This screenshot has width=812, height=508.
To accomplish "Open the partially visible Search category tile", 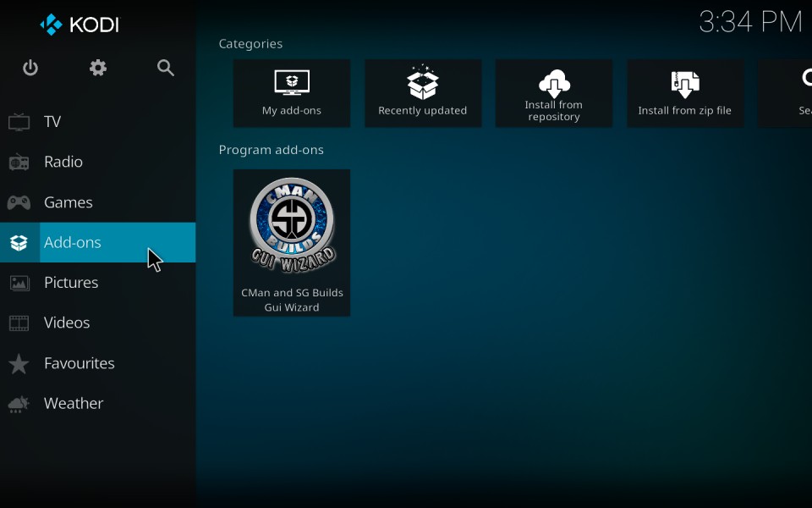I will 785,93.
